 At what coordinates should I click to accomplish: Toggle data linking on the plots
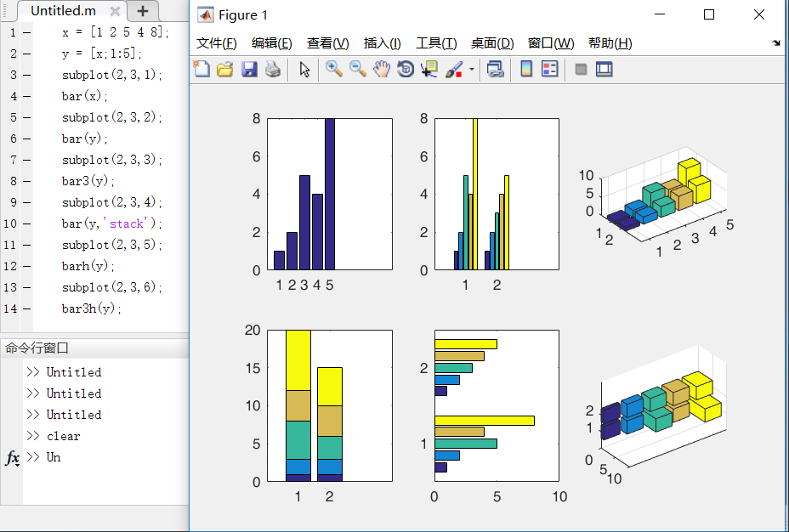(x=497, y=70)
